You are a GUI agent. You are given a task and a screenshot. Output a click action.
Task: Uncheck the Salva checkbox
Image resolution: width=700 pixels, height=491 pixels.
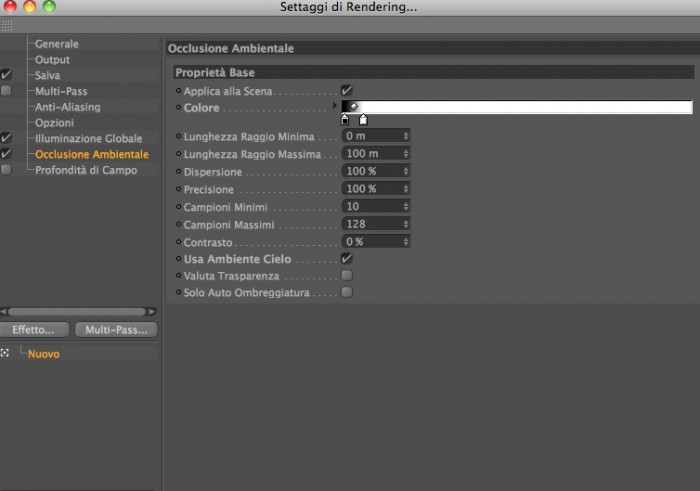pyautogui.click(x=6, y=75)
